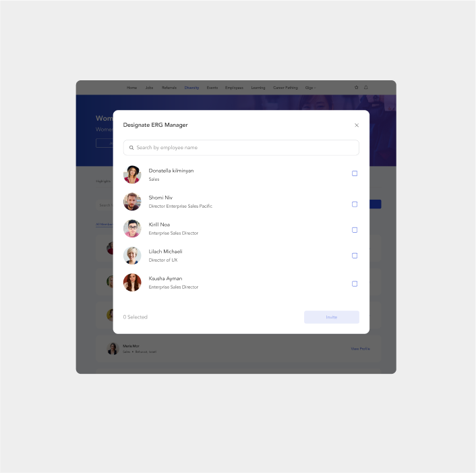The width and height of the screenshot is (476, 473).
Task: Toggle the checkbox for Ksusha Ayman
Action: click(x=354, y=284)
